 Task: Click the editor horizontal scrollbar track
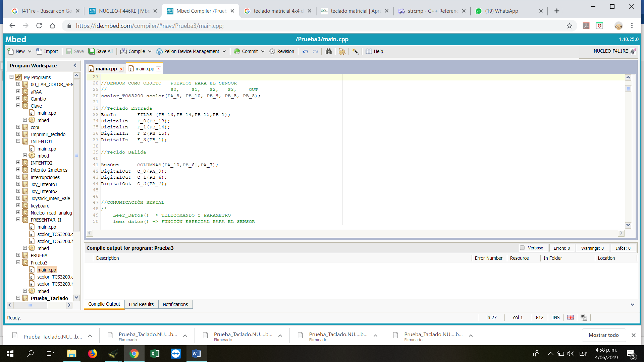click(x=356, y=233)
